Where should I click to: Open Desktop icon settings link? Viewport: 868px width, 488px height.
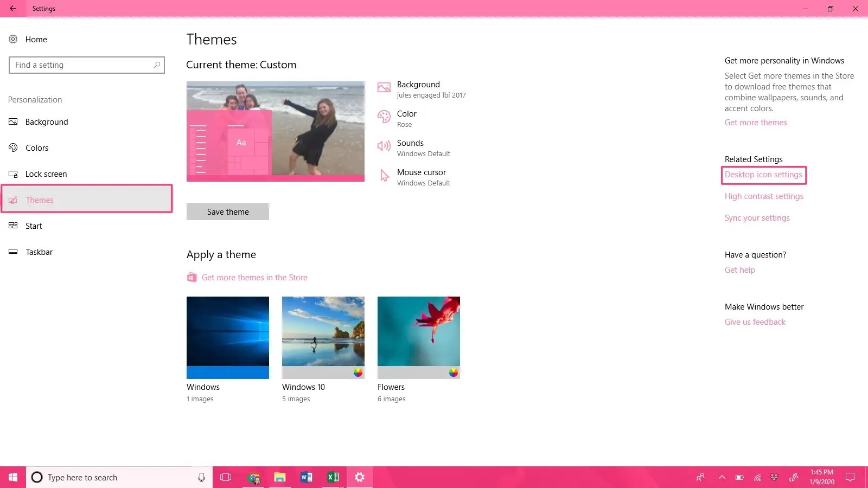[x=763, y=175]
